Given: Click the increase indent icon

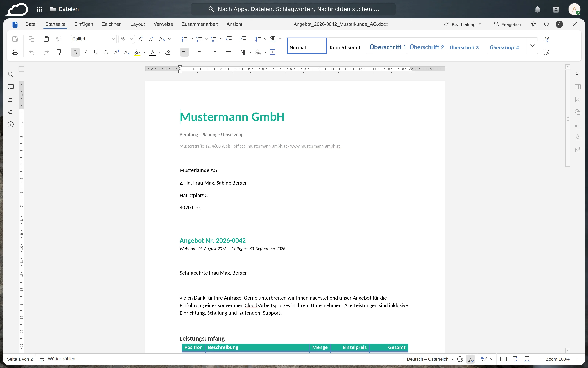Looking at the screenshot, I should click(x=243, y=39).
